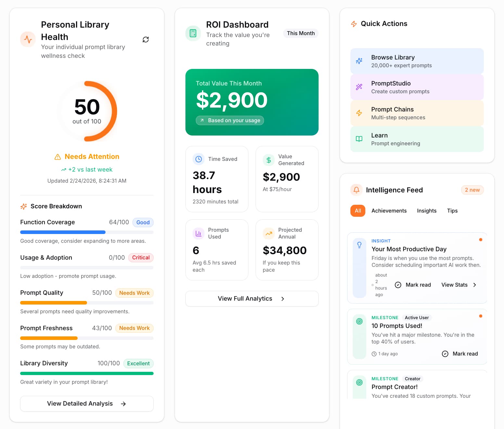The height and width of the screenshot is (429, 504).
Task: Open View Detailed Analysis
Action: pos(87,404)
